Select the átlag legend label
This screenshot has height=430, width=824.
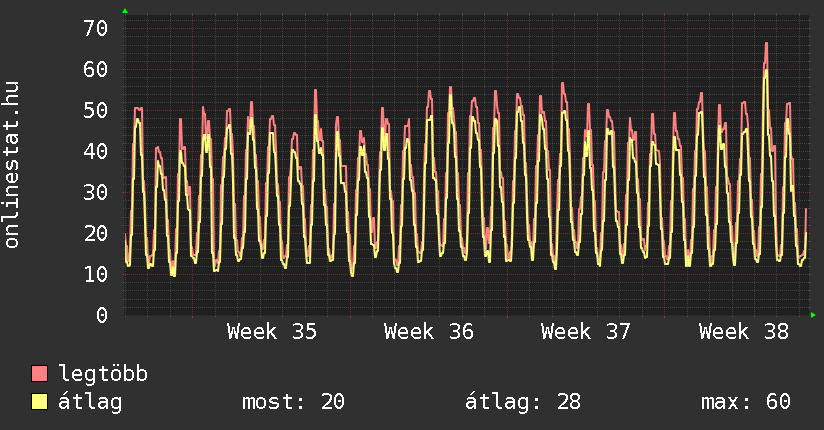coord(90,402)
